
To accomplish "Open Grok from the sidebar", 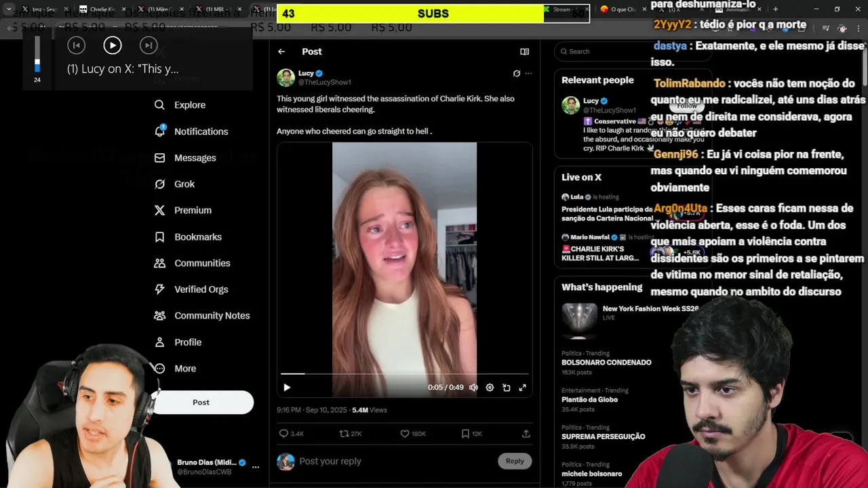I will click(x=174, y=184).
